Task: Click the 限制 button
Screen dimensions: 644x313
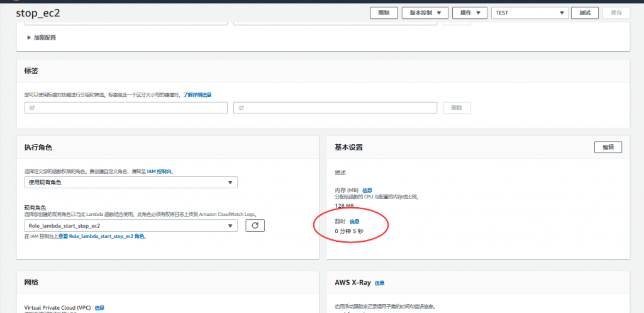Action: coord(384,13)
